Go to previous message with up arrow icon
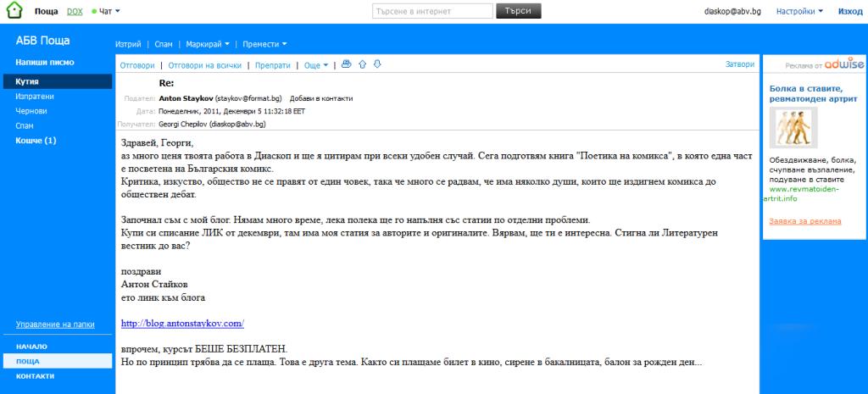868x394 pixels. [x=363, y=64]
